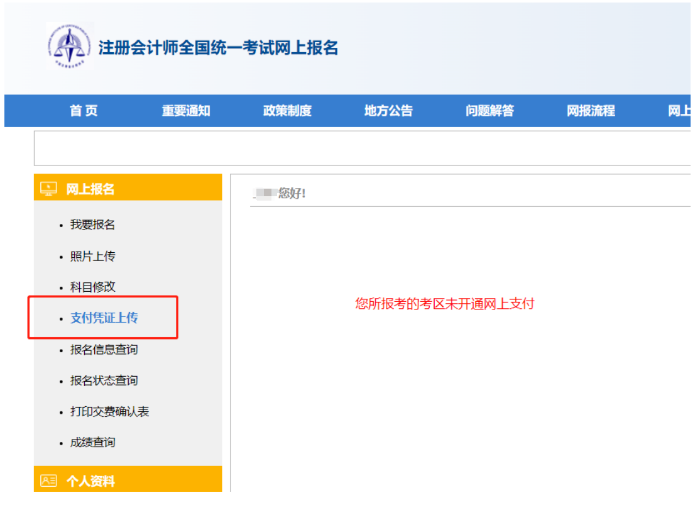Click the monitor icon beside 网上报名

48,188
